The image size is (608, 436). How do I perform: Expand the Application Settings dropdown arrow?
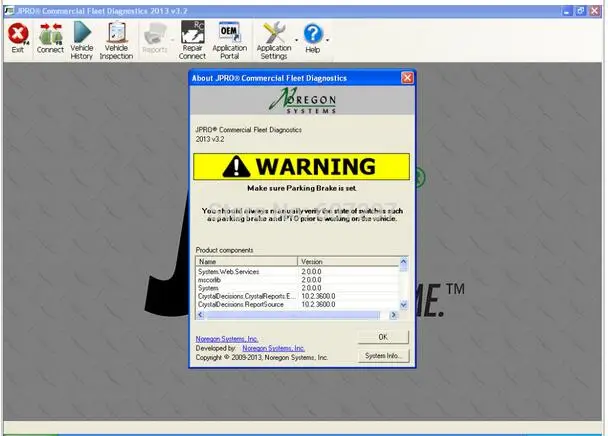pyautogui.click(x=297, y=40)
